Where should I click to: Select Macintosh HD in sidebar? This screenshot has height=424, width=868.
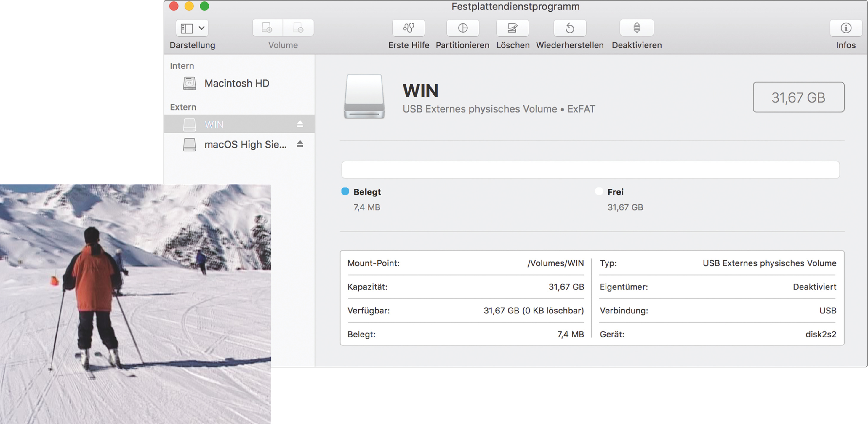[236, 83]
